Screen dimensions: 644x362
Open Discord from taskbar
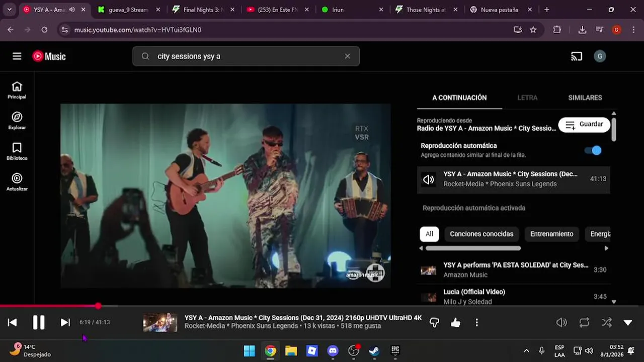click(333, 350)
